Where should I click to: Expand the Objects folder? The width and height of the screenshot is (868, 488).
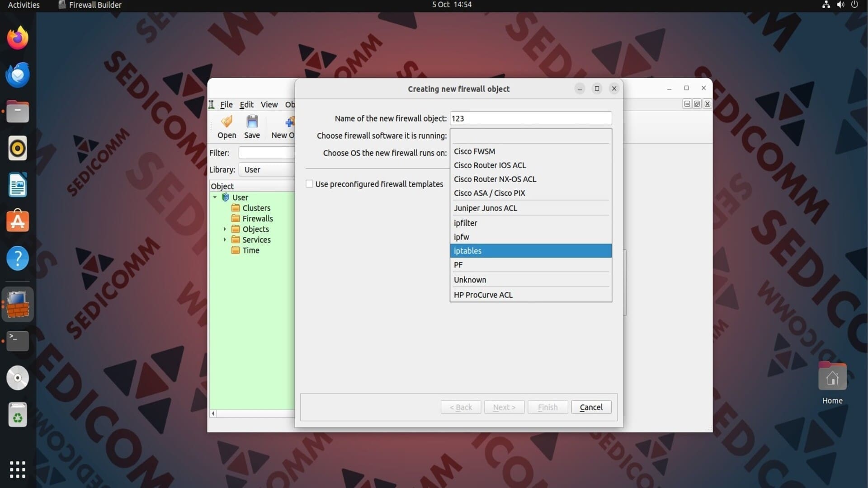(x=225, y=229)
